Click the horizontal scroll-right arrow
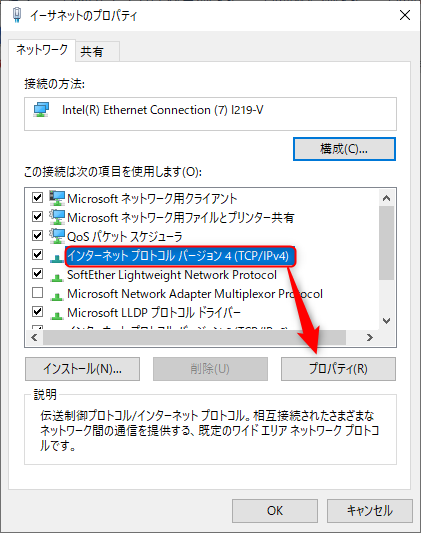 point(370,338)
